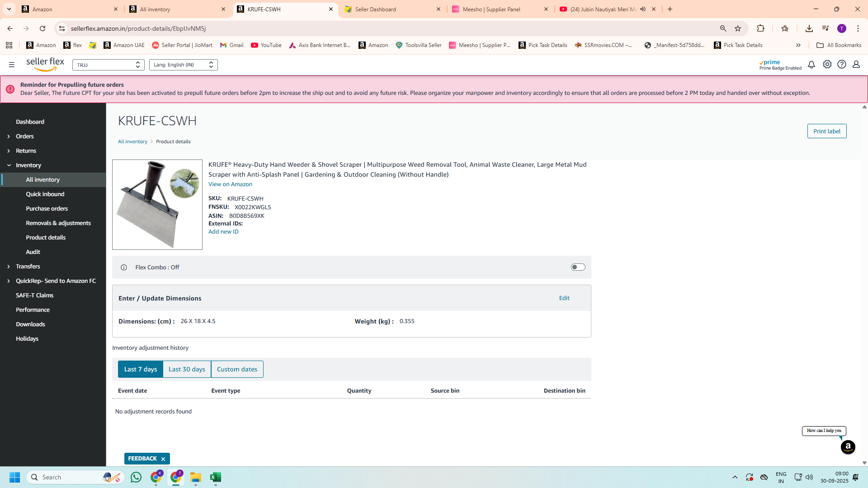Open the Amazon chat assistant icon

click(x=848, y=447)
